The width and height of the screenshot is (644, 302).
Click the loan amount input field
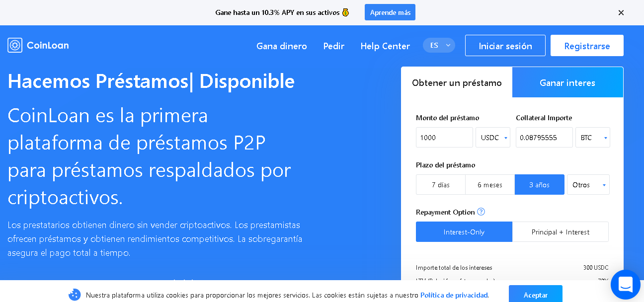click(444, 137)
